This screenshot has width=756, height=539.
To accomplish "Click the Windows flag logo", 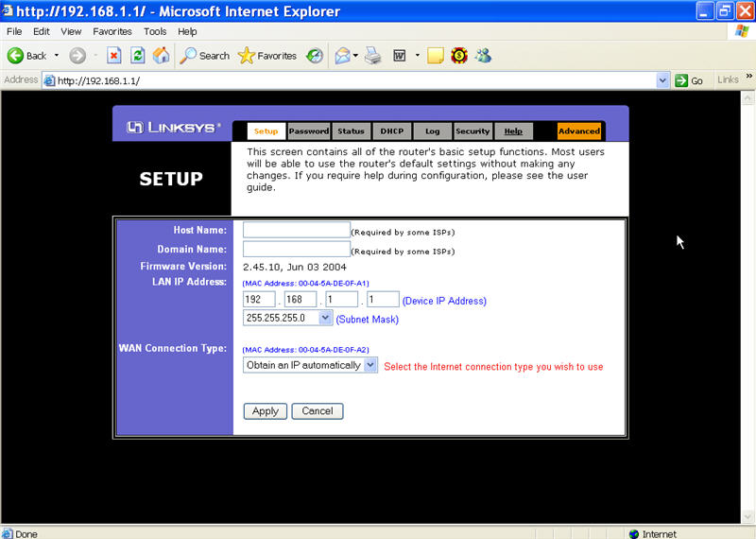I will tap(742, 31).
